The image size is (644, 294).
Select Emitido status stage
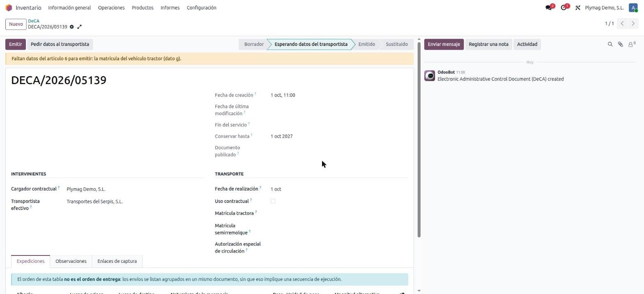click(x=366, y=44)
